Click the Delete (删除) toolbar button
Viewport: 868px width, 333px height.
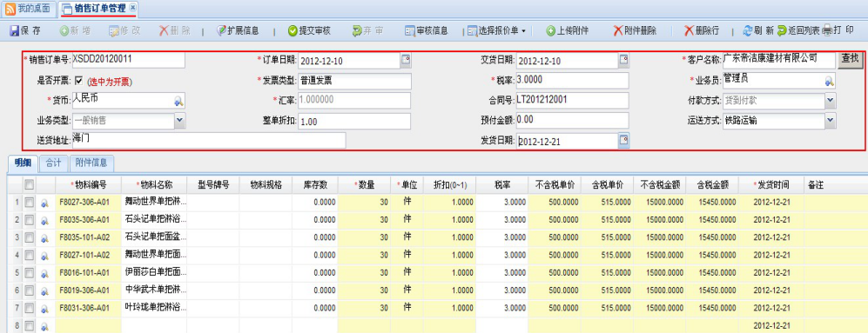[174, 31]
